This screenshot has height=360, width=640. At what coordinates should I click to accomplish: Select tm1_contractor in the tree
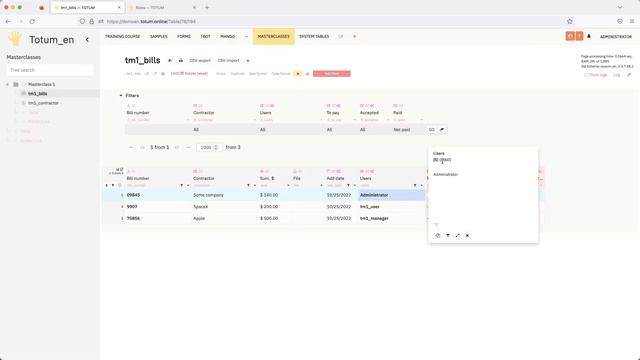43,103
